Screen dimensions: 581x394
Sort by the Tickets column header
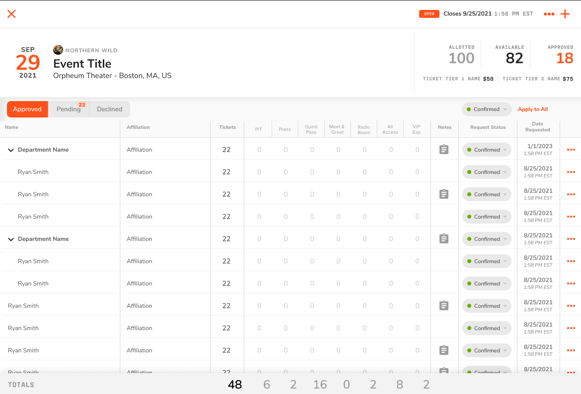point(227,127)
